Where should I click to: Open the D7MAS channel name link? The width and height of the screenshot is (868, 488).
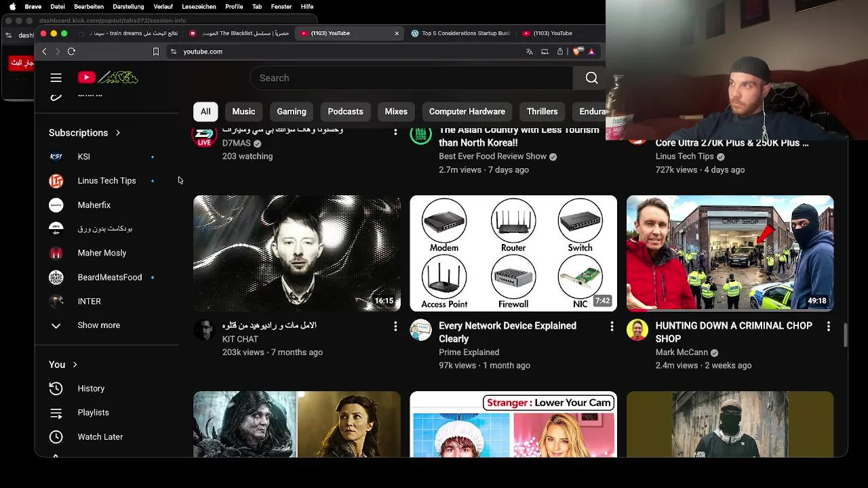tap(236, 144)
